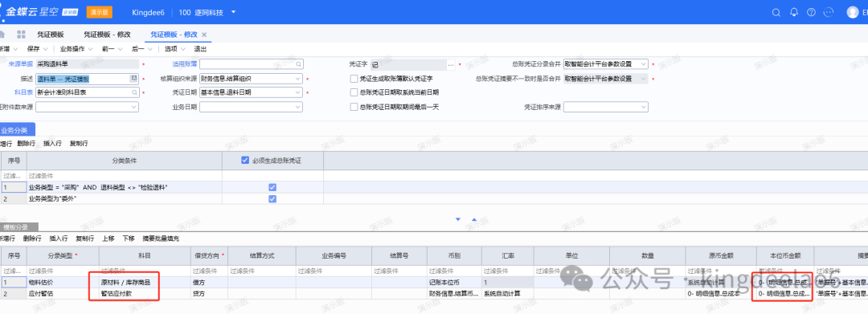Uncheck 必须生成总账凭证 for row 1
Screen dimensions: 868x314
(x=272, y=187)
